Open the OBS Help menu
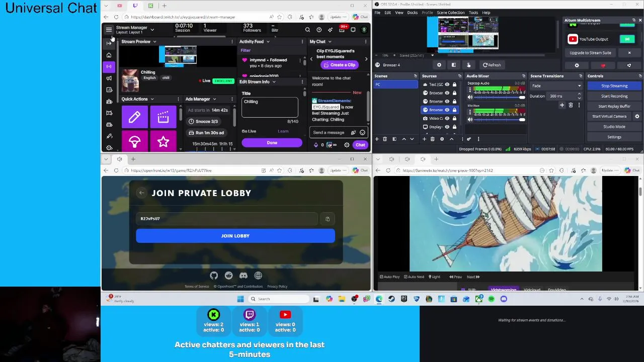The width and height of the screenshot is (644, 362). [486, 13]
